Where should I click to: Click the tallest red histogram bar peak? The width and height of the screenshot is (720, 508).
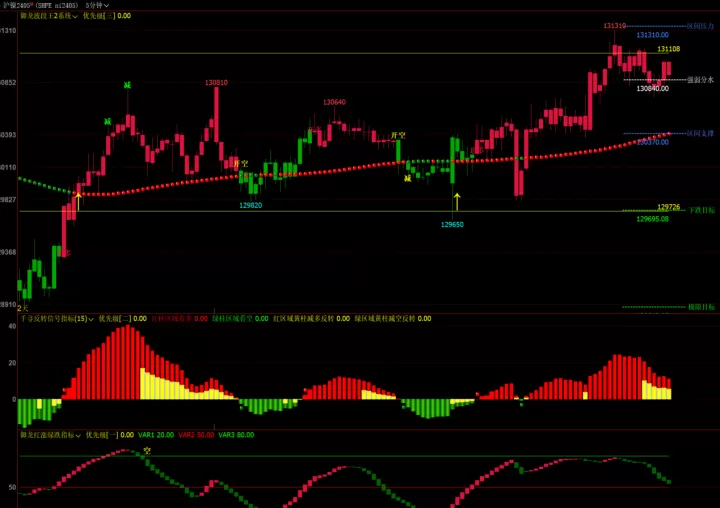point(128,327)
